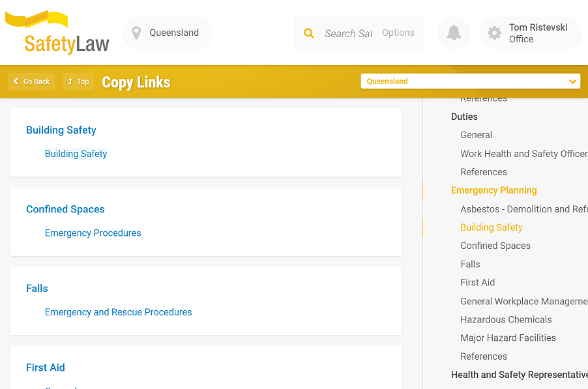Click the SafetyLaw logo
The image size is (588, 389).
pyautogui.click(x=57, y=32)
